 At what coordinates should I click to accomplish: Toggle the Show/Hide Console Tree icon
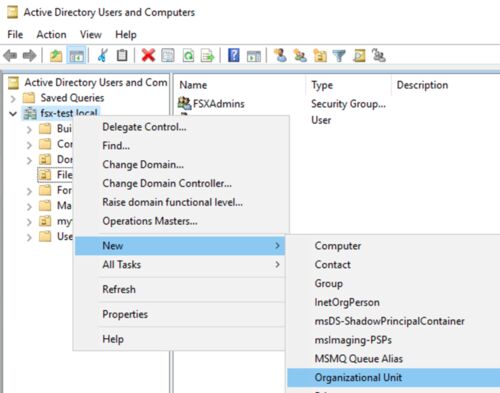pos(76,55)
